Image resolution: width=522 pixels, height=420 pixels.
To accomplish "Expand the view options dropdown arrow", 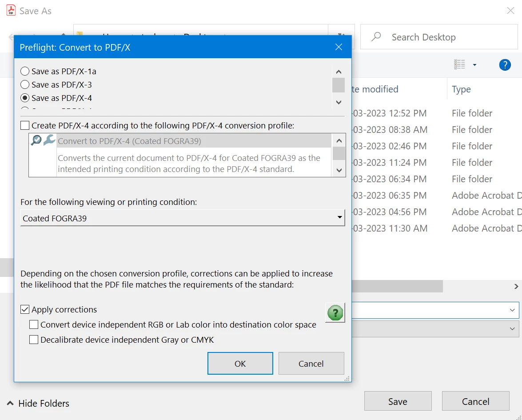I will 475,64.
